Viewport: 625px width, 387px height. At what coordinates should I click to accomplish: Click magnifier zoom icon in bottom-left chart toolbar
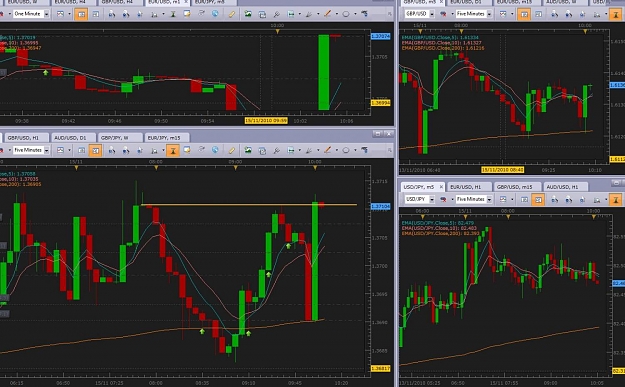pos(276,150)
